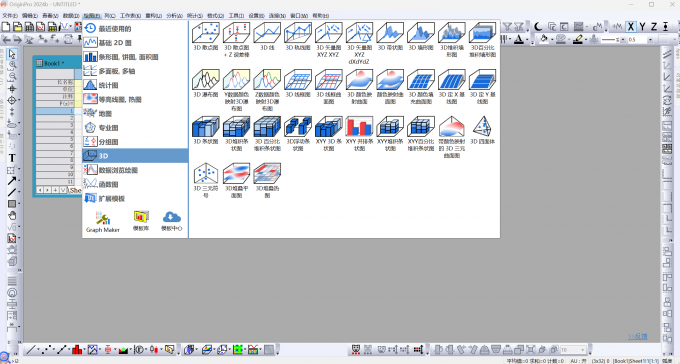This screenshot has width=680, height=364.
Task: Select the arrow drawing tool
Action: (12, 181)
